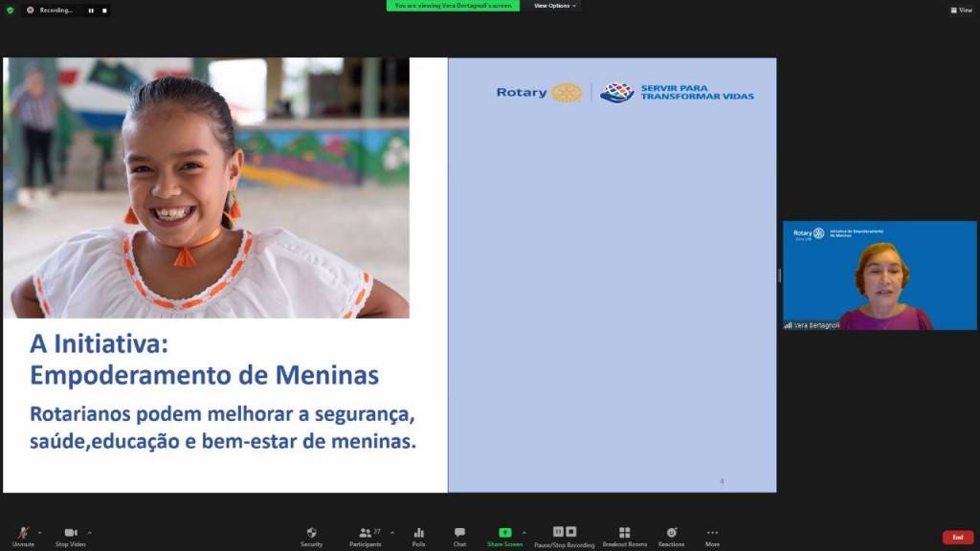Open Breakout Rooms
Screen dimensions: 980x551
624,535
